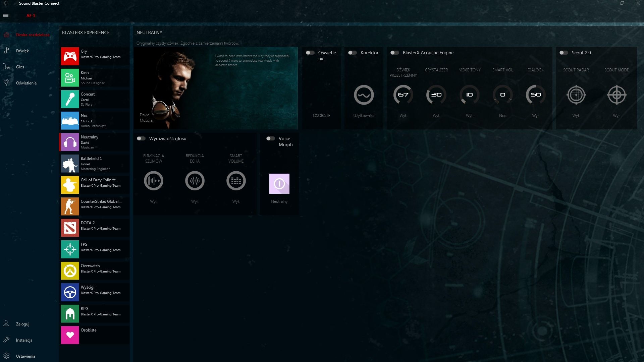Choose the Battlefield 1 profile icon
Image resolution: width=644 pixels, height=362 pixels.
[x=70, y=163]
